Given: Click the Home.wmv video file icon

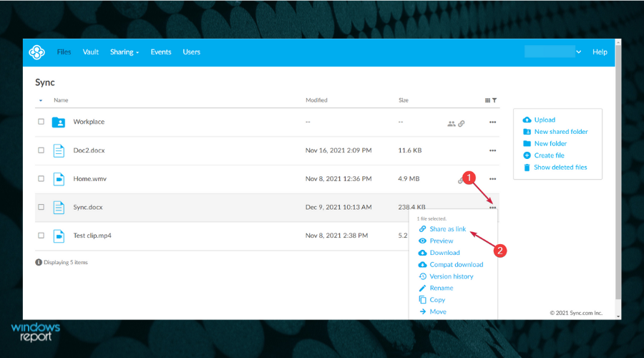Looking at the screenshot, I should click(59, 179).
